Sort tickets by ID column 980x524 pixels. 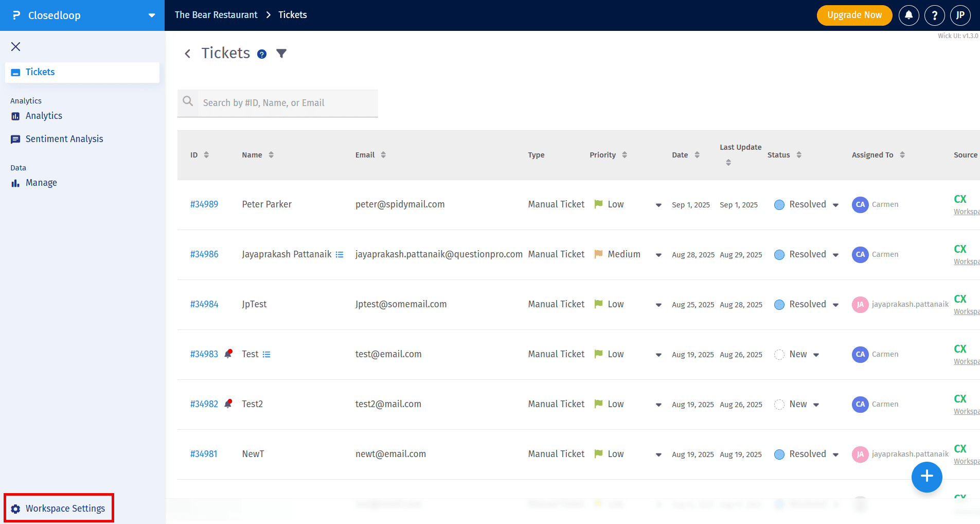pos(206,155)
